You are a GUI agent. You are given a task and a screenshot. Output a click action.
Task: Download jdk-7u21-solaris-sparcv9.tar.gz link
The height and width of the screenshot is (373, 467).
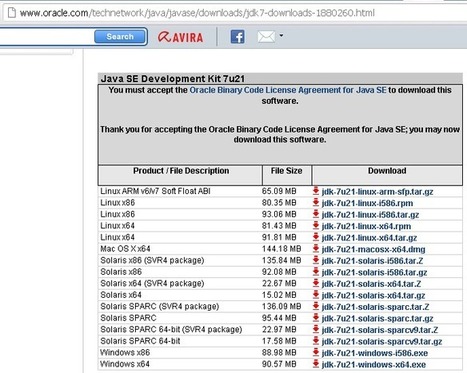click(382, 342)
